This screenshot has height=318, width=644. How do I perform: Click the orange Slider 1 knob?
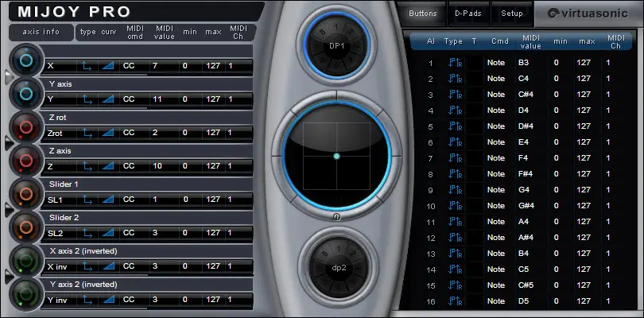coord(26,194)
